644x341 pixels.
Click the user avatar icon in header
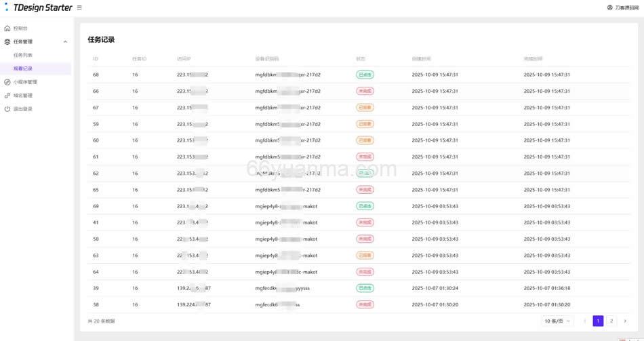pos(609,8)
